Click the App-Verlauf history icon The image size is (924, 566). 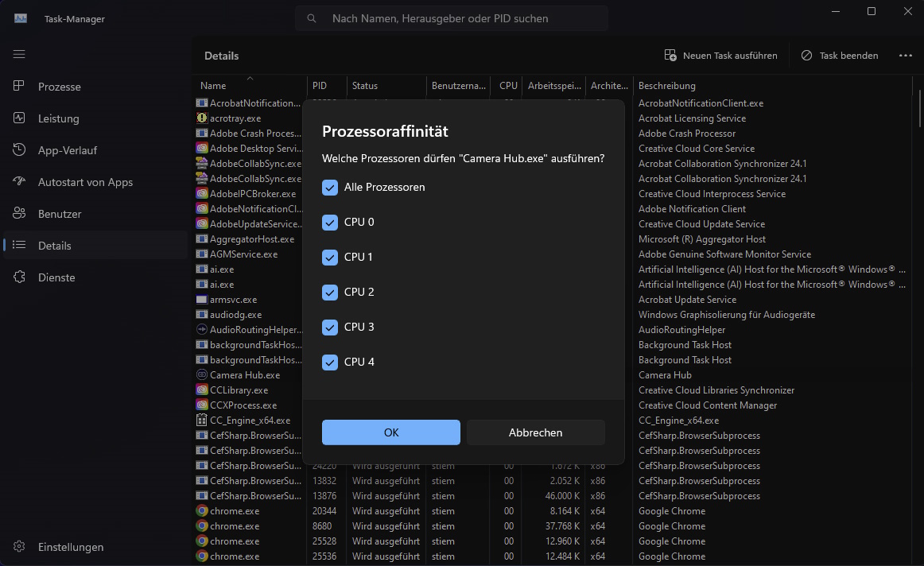19,149
